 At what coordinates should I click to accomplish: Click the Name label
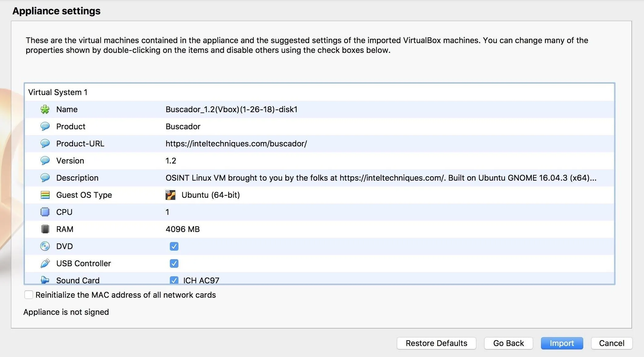point(67,109)
